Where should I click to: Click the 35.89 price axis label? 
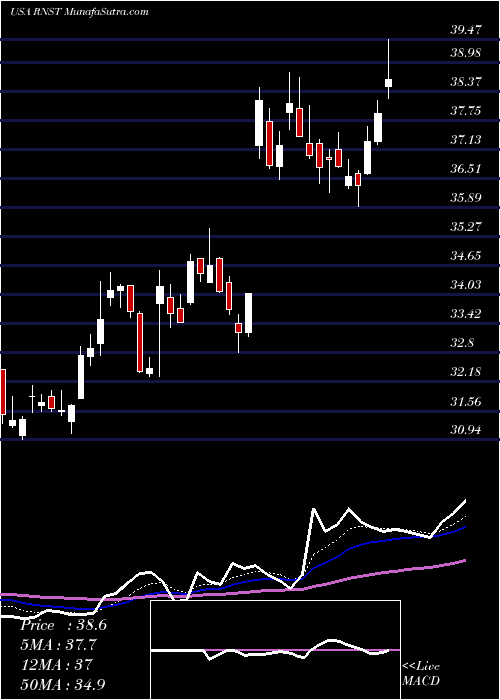point(466,198)
